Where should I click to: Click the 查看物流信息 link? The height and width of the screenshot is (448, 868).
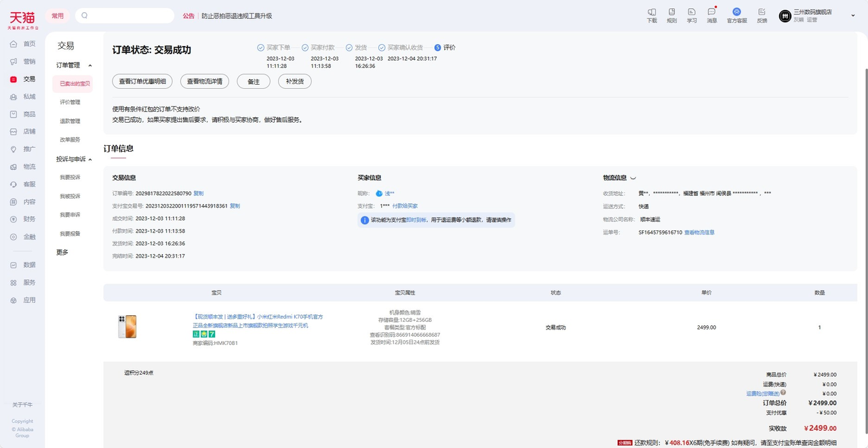(x=699, y=232)
